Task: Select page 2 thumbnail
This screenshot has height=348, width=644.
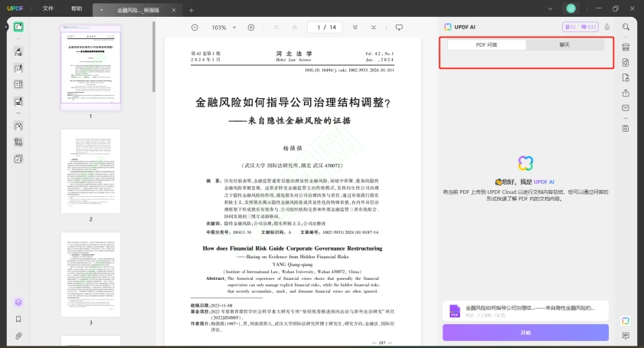Action: pyautogui.click(x=91, y=172)
